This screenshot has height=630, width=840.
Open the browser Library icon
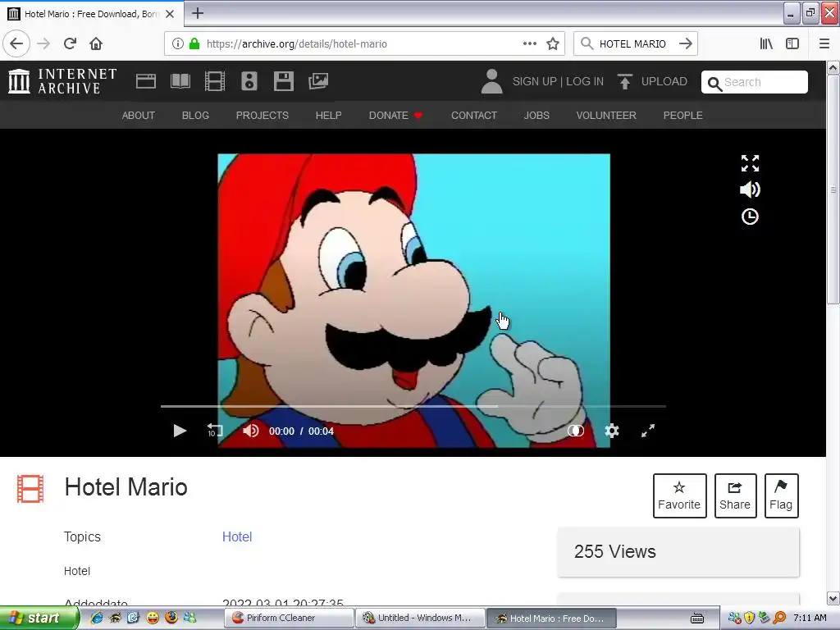coord(766,44)
